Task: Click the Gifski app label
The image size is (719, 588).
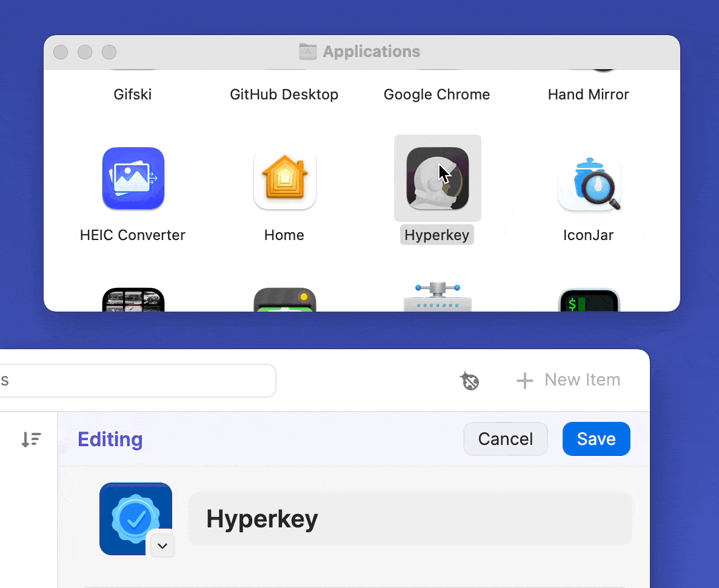Action: point(133,95)
